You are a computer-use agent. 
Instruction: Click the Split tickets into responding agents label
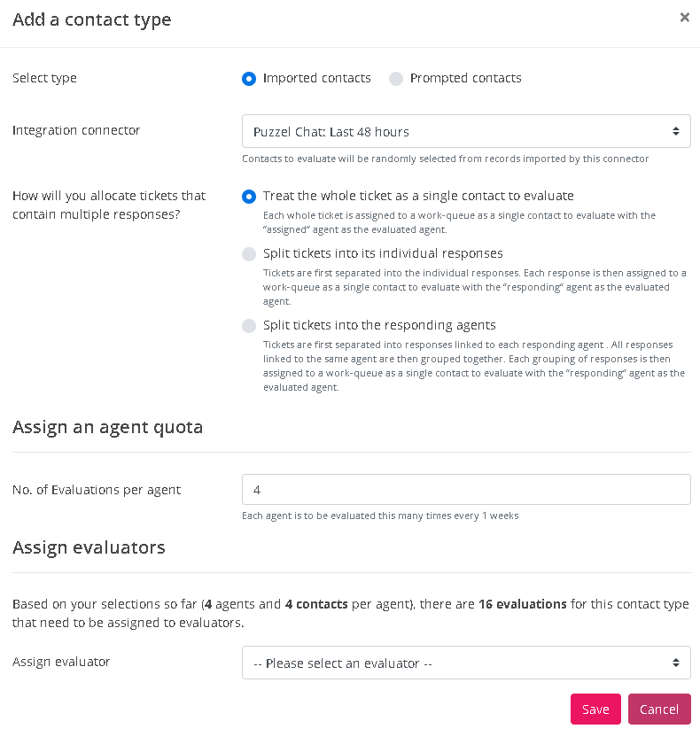[379, 325]
